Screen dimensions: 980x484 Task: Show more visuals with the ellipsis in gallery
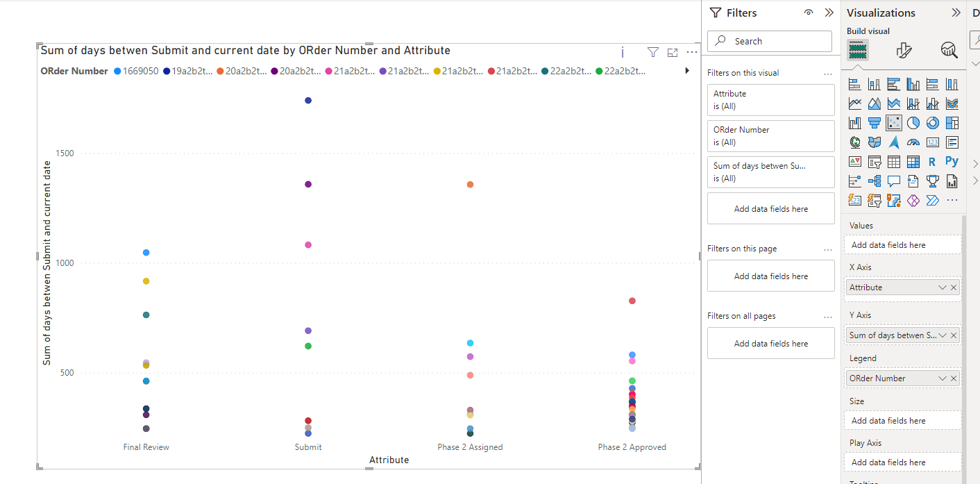pos(952,201)
